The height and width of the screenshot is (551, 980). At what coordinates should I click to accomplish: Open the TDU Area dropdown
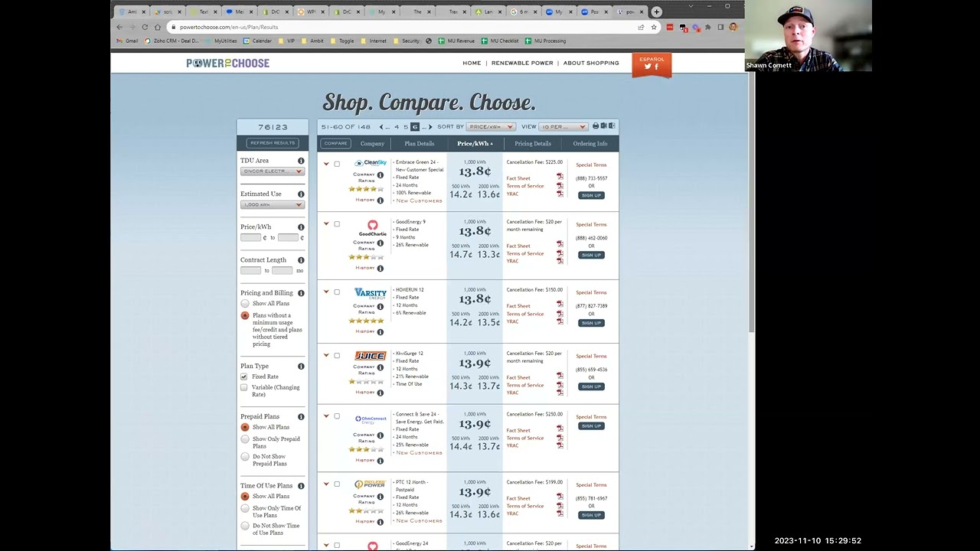coord(272,171)
